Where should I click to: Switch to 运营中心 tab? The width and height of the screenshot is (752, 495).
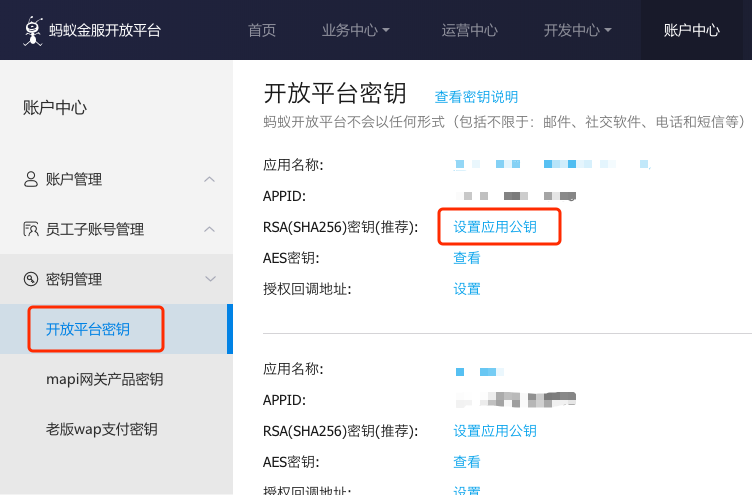469,30
